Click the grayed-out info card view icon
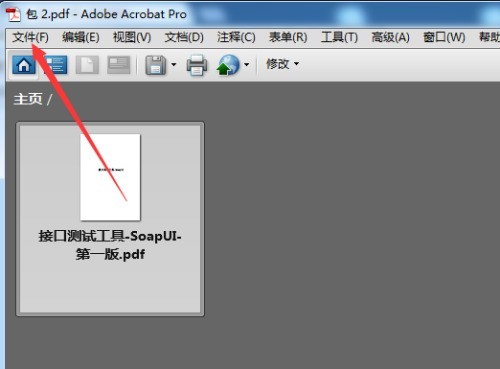 click(x=118, y=65)
